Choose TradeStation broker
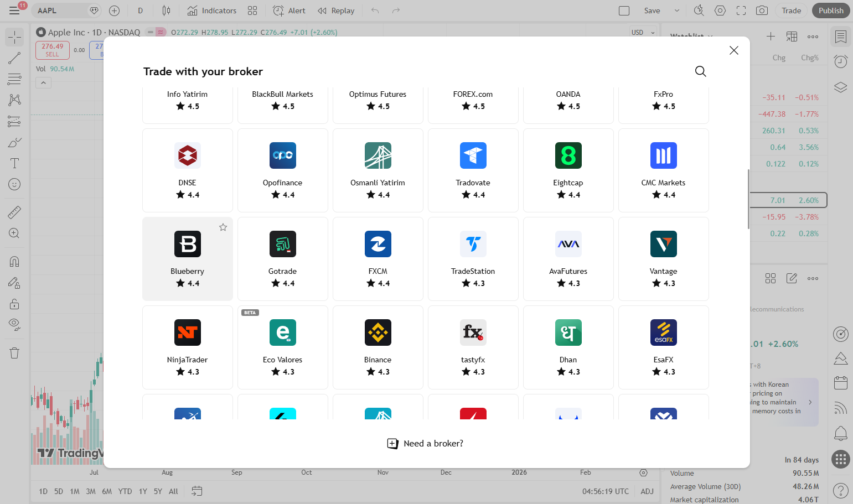The height and width of the screenshot is (504, 853). 473,259
